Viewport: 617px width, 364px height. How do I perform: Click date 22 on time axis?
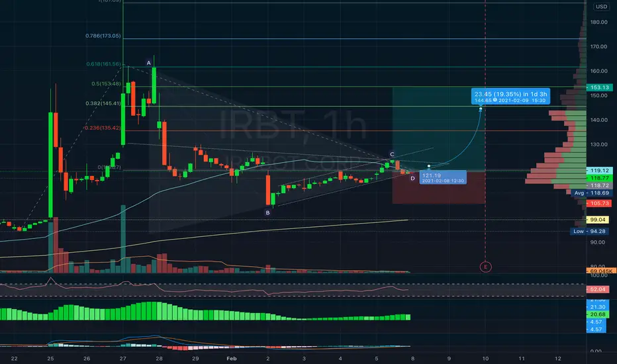pos(14,359)
